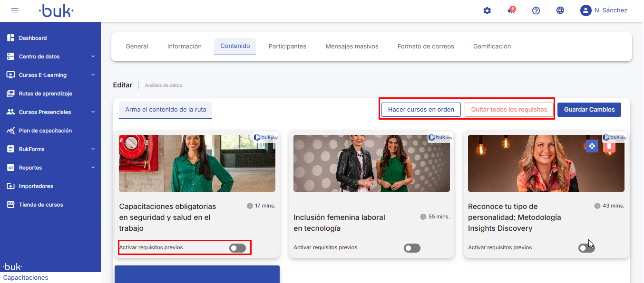The image size is (644, 283).
Task: Delete the personality course using the red trash icon
Action: 609,147
